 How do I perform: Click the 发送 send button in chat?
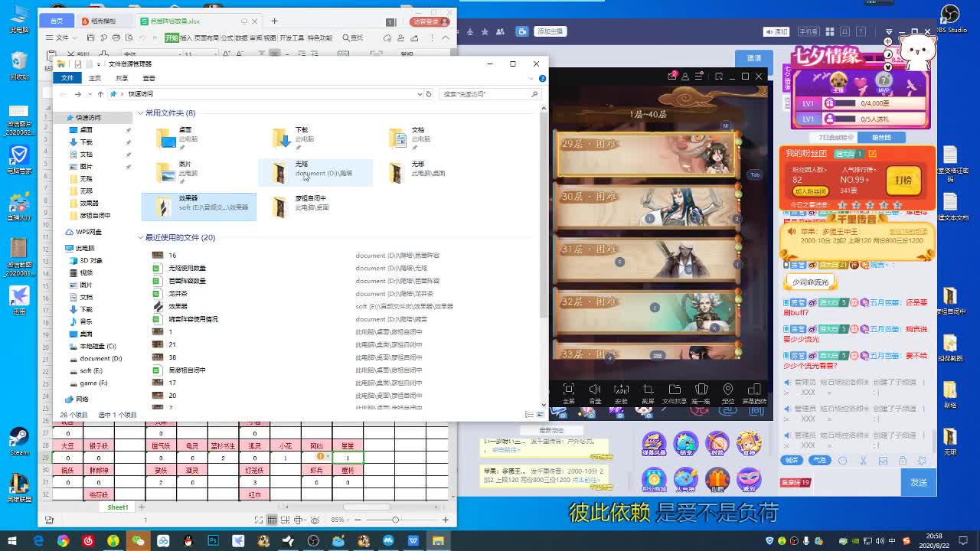point(919,482)
